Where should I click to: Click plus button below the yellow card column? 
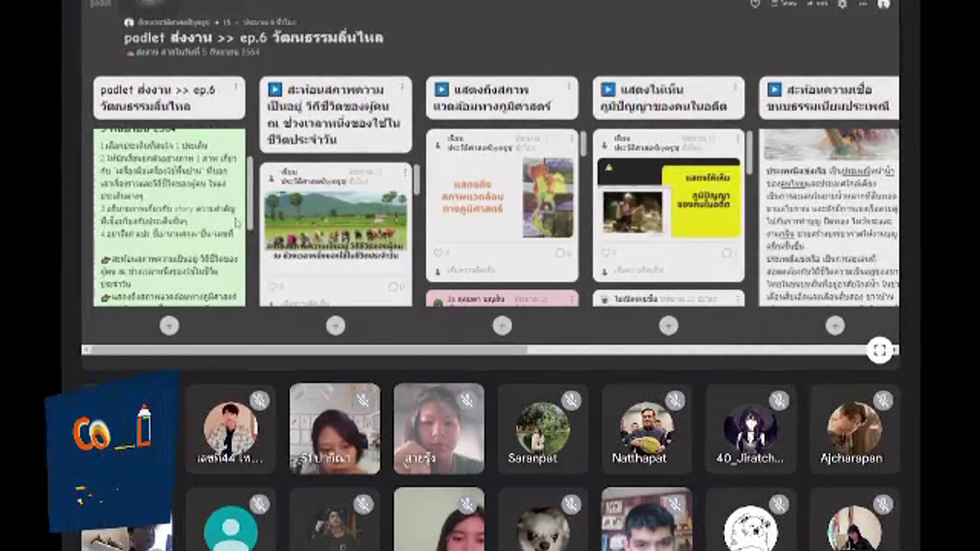pos(668,326)
